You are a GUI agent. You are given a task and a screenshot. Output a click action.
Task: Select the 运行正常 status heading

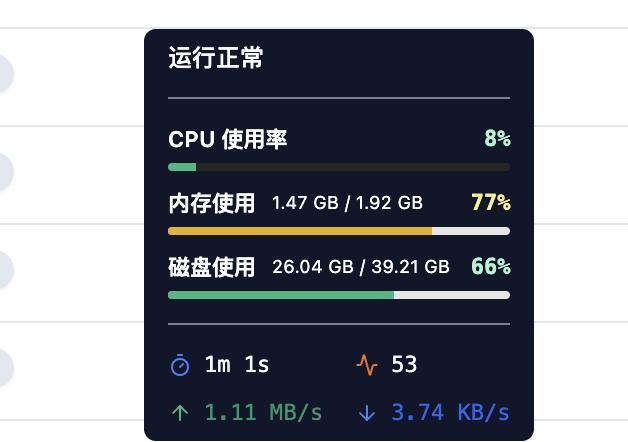(x=216, y=58)
